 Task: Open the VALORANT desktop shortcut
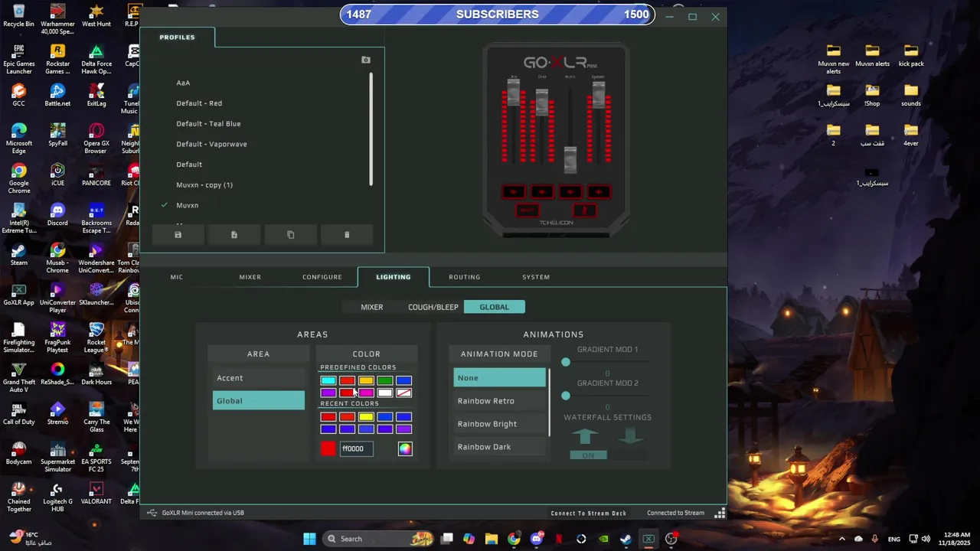(96, 492)
